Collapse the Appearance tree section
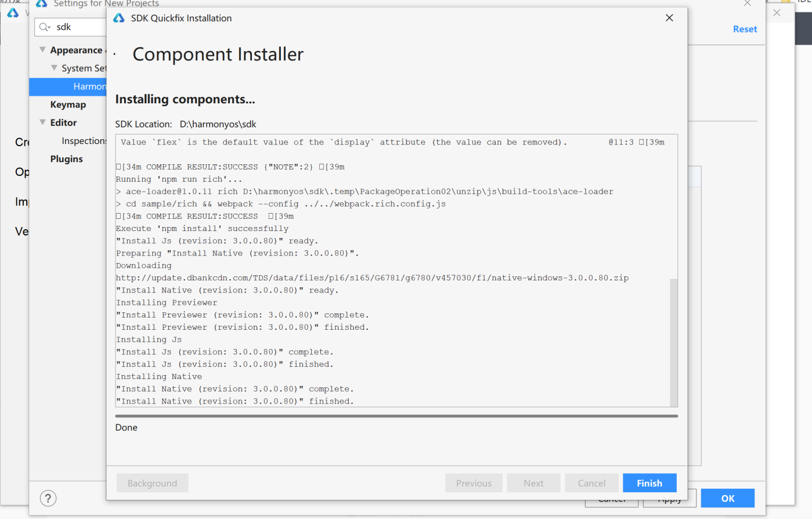 click(x=42, y=50)
